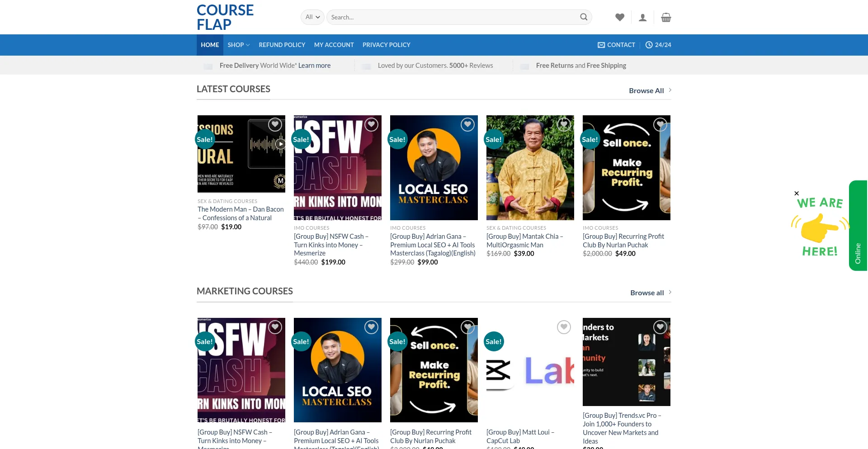Open the All search category dropdown
Viewport: 868px width, 449px height.
pos(312,17)
